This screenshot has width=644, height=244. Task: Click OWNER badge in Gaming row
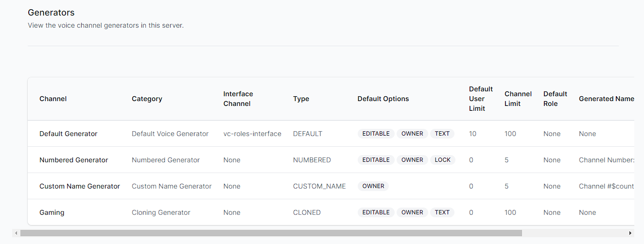(x=412, y=212)
